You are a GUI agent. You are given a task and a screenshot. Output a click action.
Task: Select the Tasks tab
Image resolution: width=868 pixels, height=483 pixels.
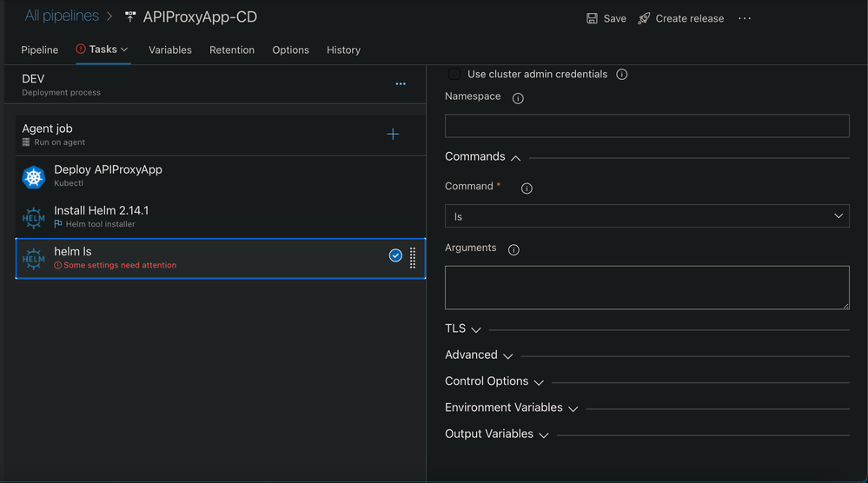(x=103, y=50)
